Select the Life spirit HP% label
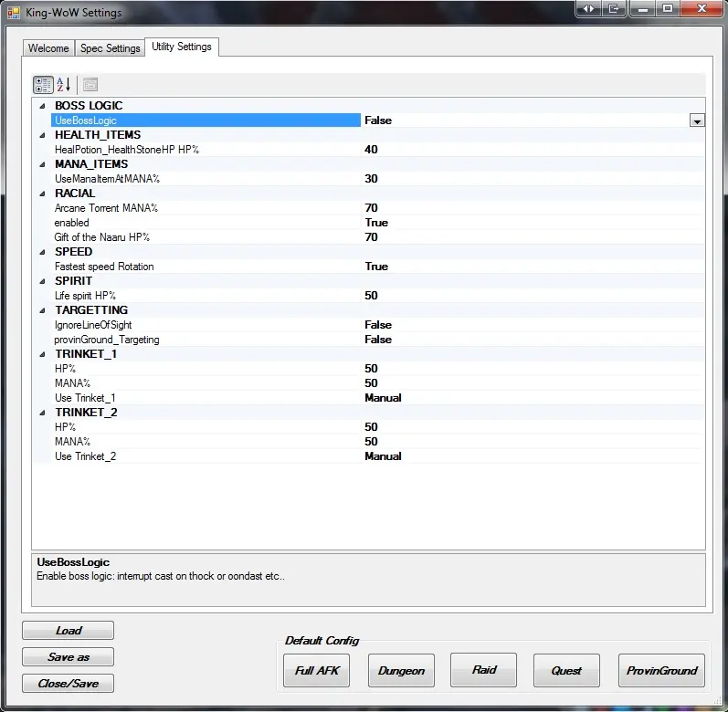The image size is (728, 712). (x=86, y=296)
